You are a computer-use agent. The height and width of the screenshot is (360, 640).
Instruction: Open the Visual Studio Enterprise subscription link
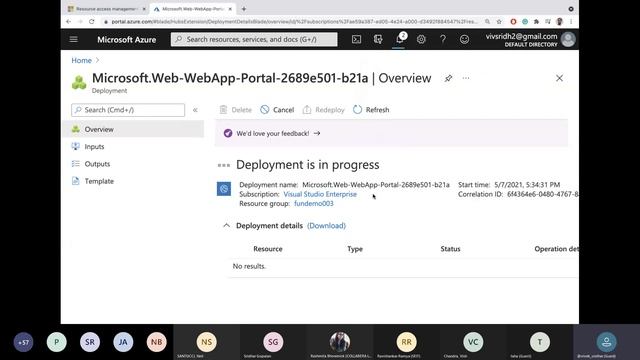tap(320, 194)
